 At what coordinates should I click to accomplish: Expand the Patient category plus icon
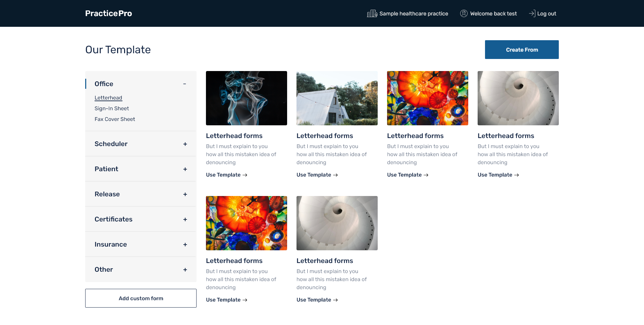[x=185, y=169]
